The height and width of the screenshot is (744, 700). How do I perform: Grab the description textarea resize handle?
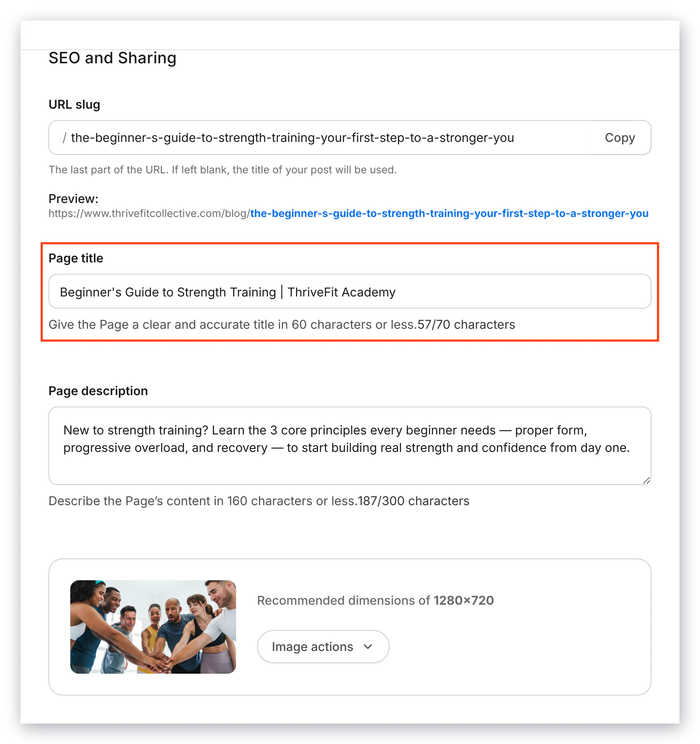(646, 480)
